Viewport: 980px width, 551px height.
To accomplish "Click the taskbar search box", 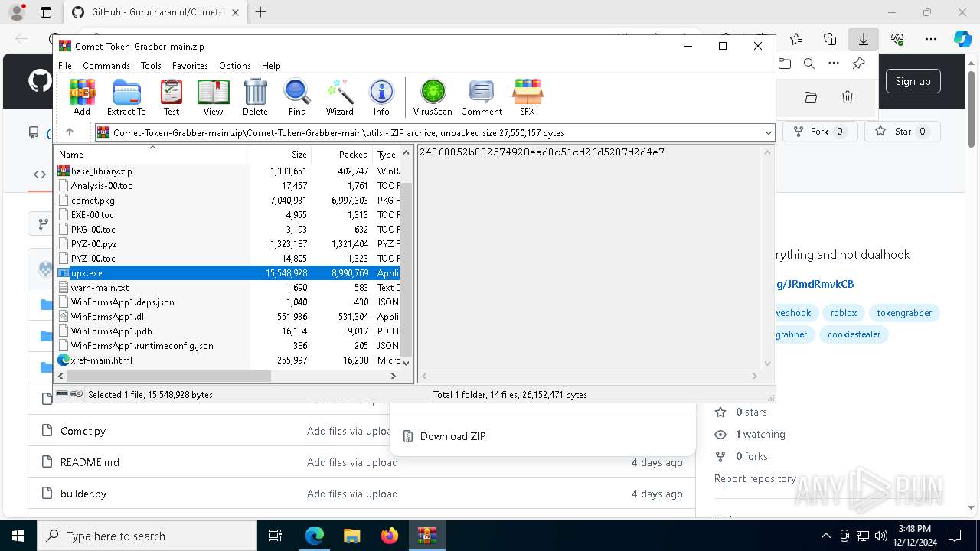I will pos(147,536).
